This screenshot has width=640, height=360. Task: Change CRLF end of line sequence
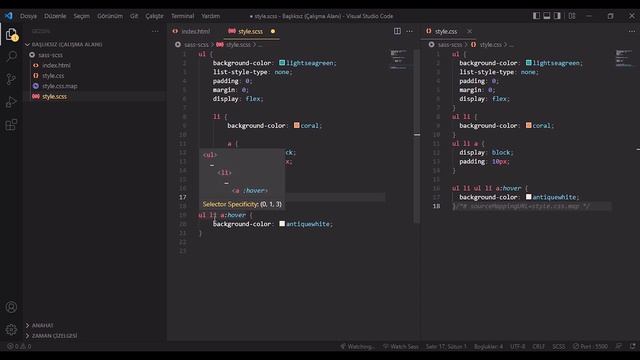coord(538,347)
